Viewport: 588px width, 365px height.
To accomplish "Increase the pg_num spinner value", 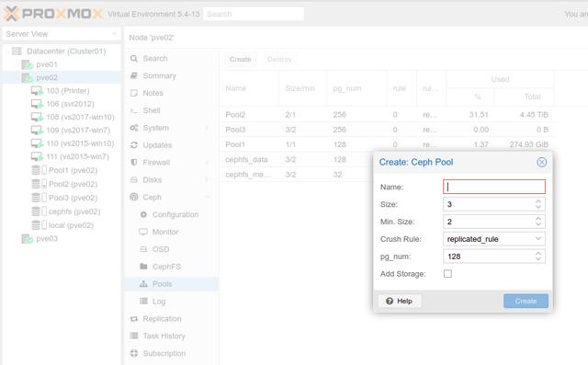I will click(538, 254).
